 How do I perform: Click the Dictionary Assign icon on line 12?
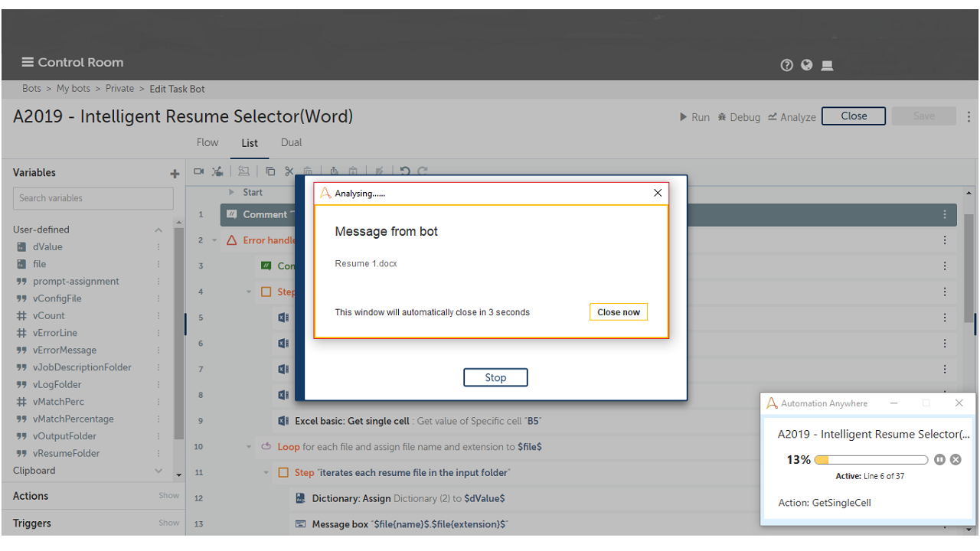point(301,499)
